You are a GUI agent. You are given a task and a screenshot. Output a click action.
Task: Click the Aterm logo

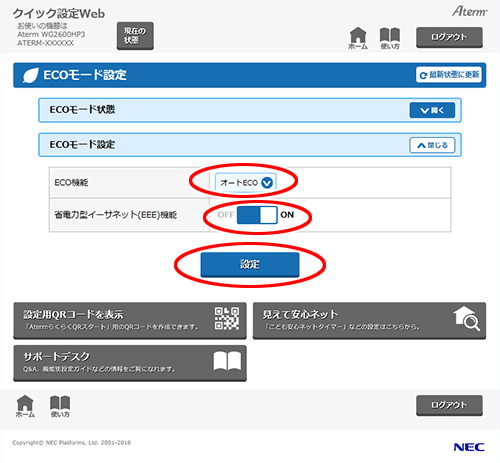pos(470,11)
